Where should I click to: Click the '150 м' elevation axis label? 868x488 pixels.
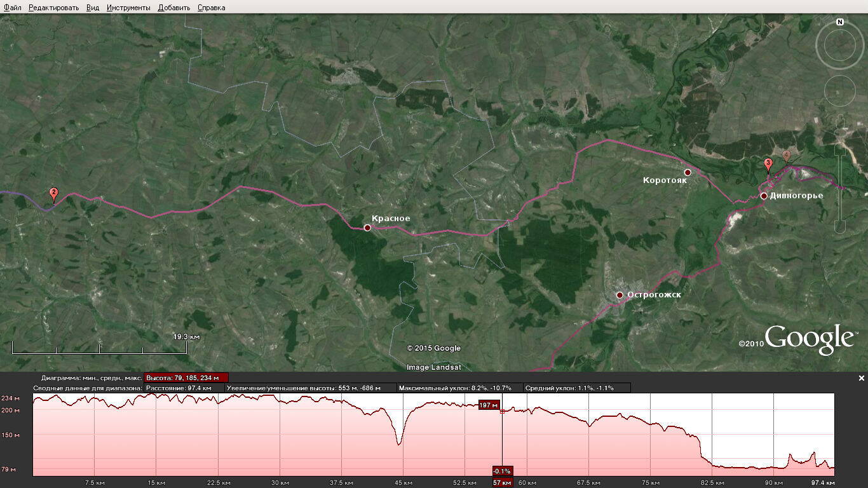pyautogui.click(x=10, y=435)
